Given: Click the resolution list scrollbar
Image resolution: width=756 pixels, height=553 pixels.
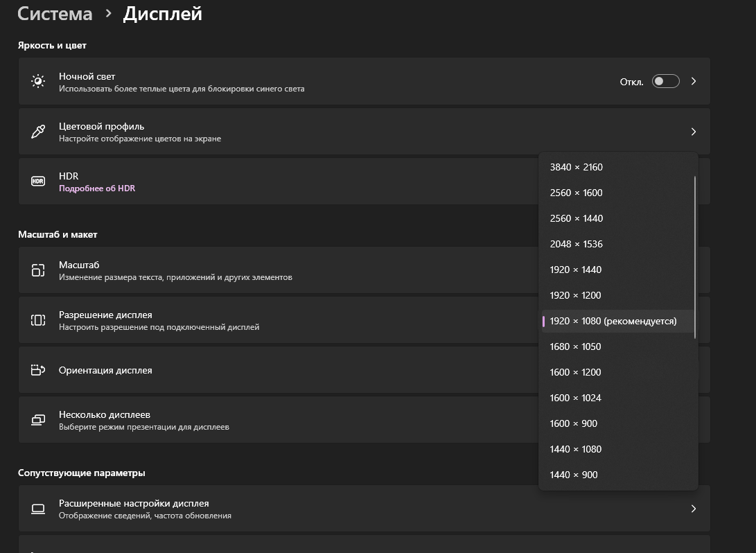Looking at the screenshot, I should point(694,256).
